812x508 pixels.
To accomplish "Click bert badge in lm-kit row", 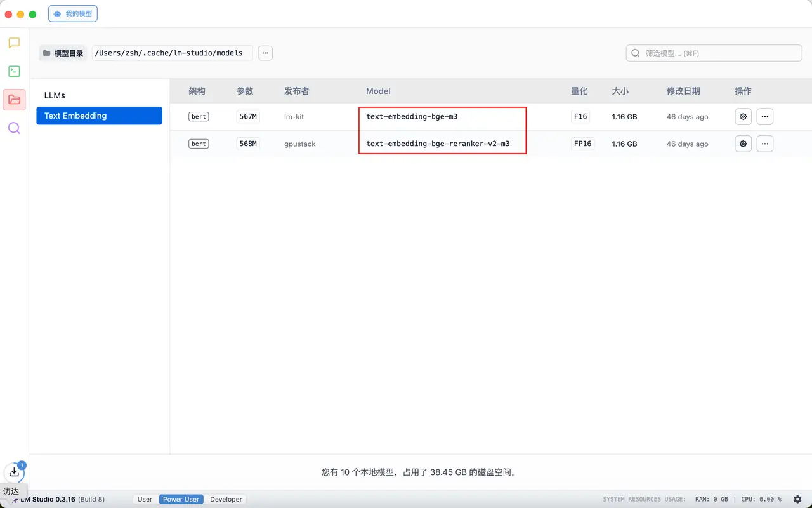I will (199, 117).
